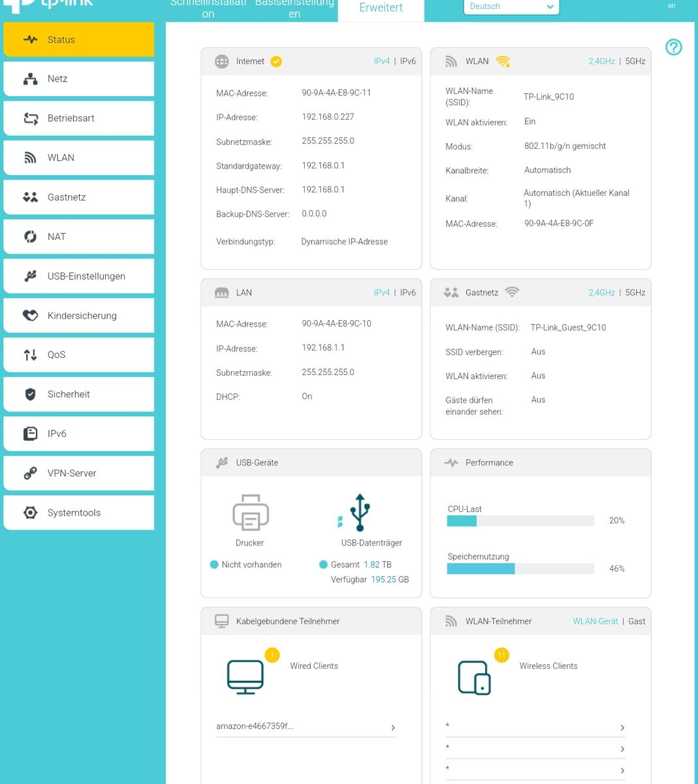Click the USB-Einstellungen plug icon

tap(30, 276)
